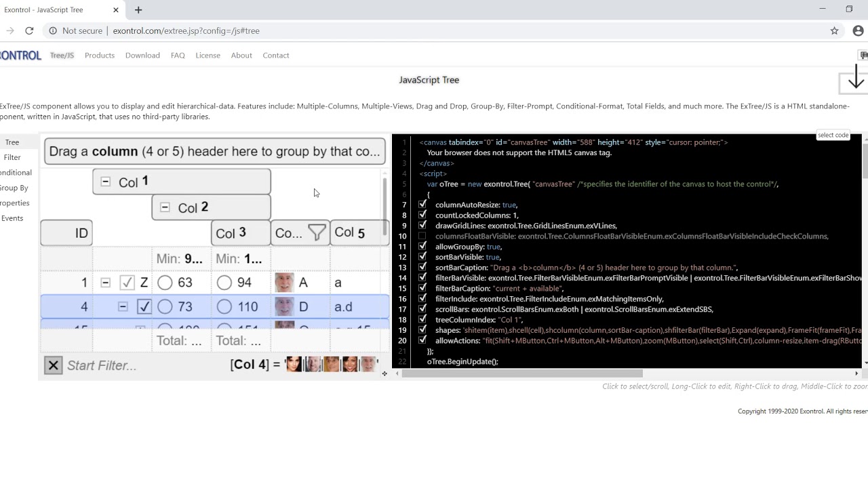Select the radio button next to 94
The width and height of the screenshot is (868, 488).
tap(224, 283)
